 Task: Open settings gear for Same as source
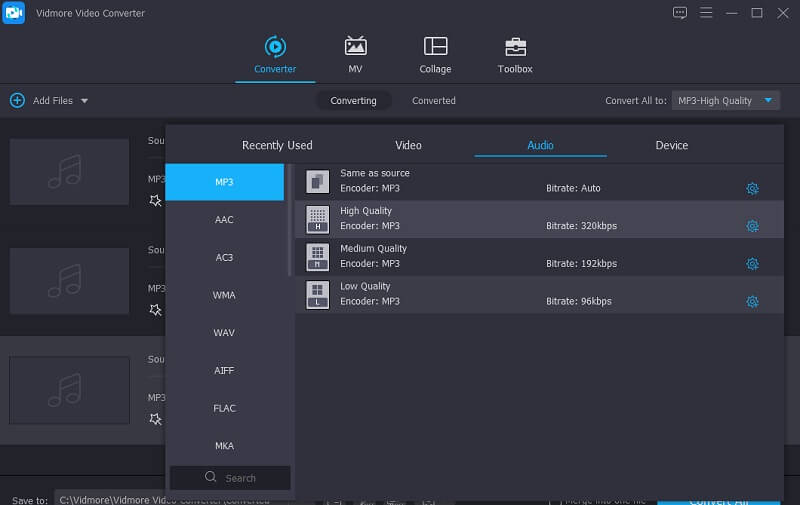tap(752, 188)
